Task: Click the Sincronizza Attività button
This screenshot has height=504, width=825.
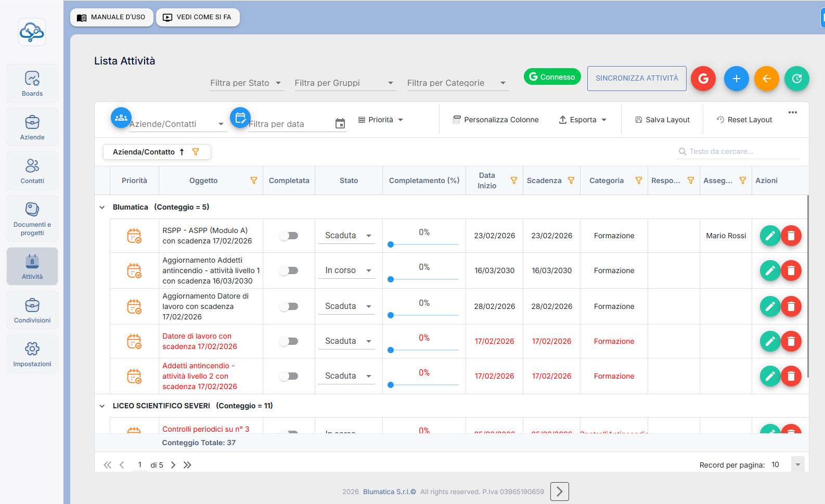Action: 636,79
